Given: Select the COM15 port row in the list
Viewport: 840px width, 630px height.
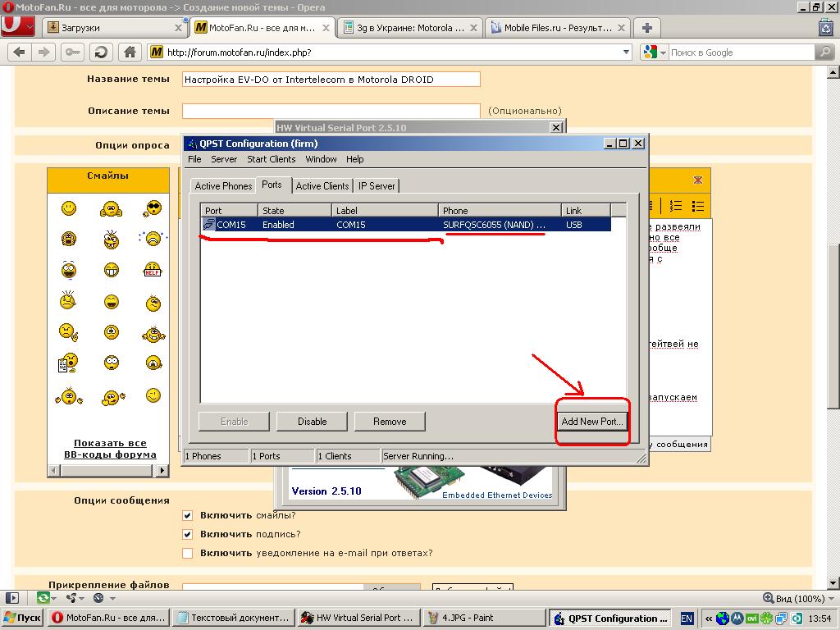Looking at the screenshot, I should [405, 225].
